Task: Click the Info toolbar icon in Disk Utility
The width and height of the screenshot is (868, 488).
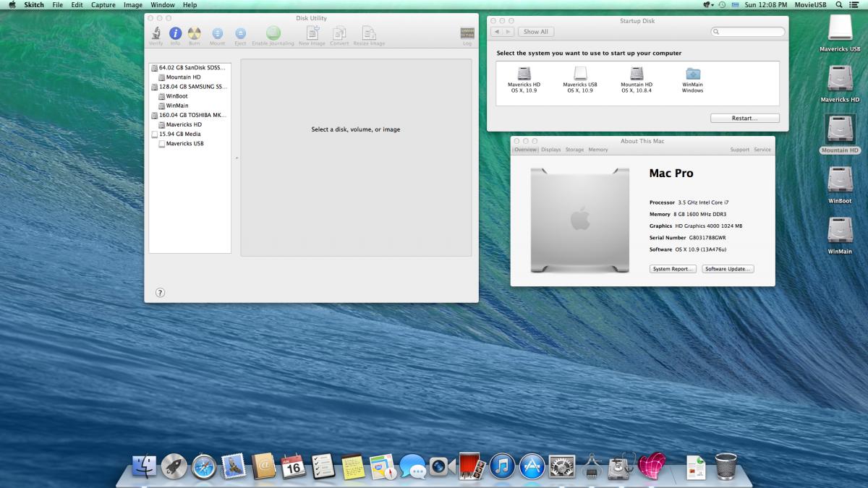Action: (x=175, y=35)
